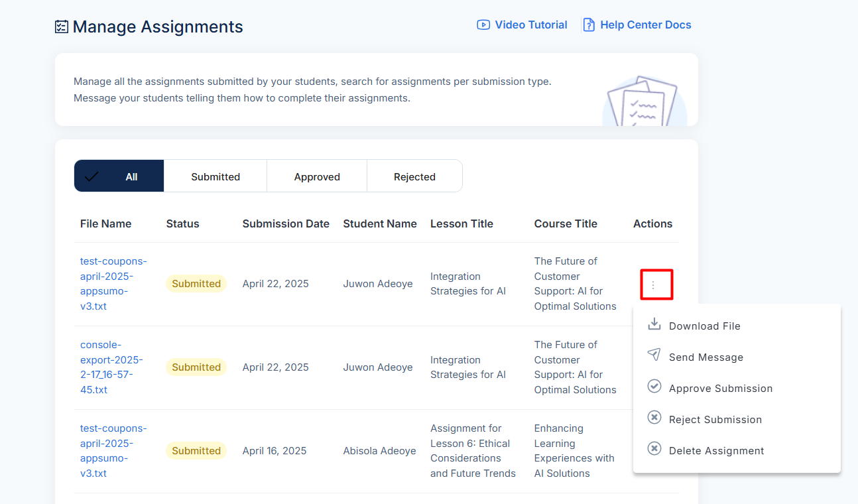The width and height of the screenshot is (858, 504).
Task: Click Submitted badge in Abisola Adeoye row
Action: tap(196, 451)
